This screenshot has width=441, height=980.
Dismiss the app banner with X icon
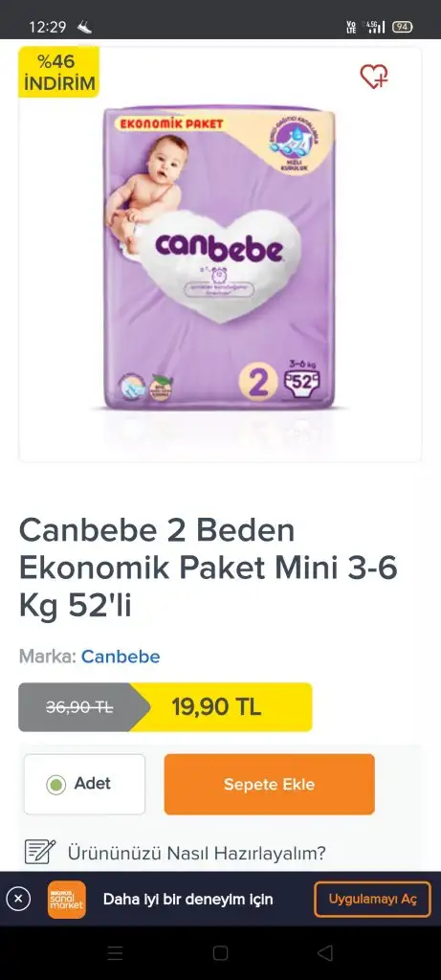point(18,900)
